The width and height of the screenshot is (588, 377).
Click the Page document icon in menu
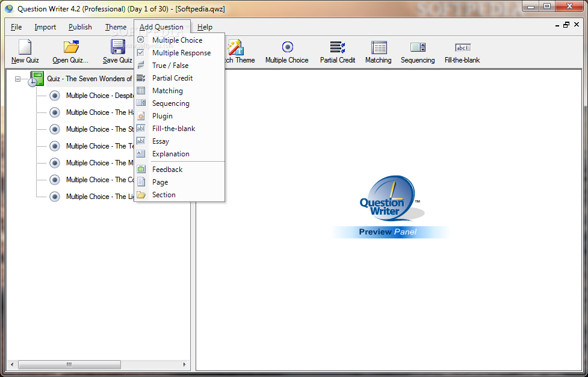click(141, 182)
